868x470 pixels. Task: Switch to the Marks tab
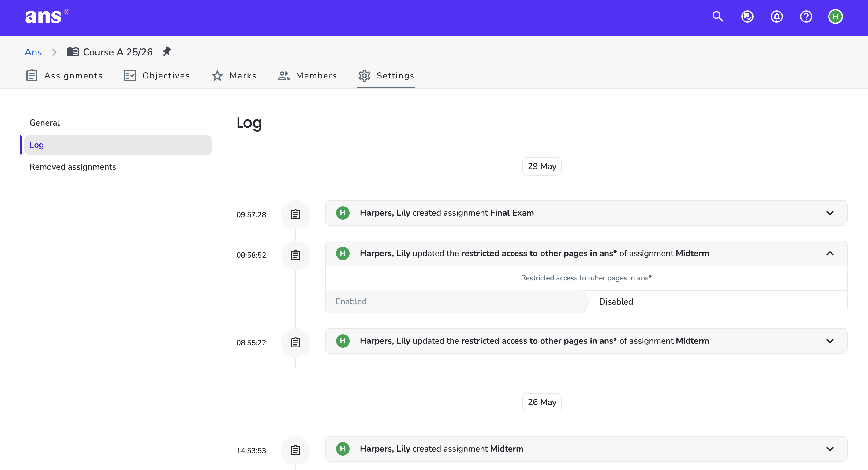tap(234, 76)
